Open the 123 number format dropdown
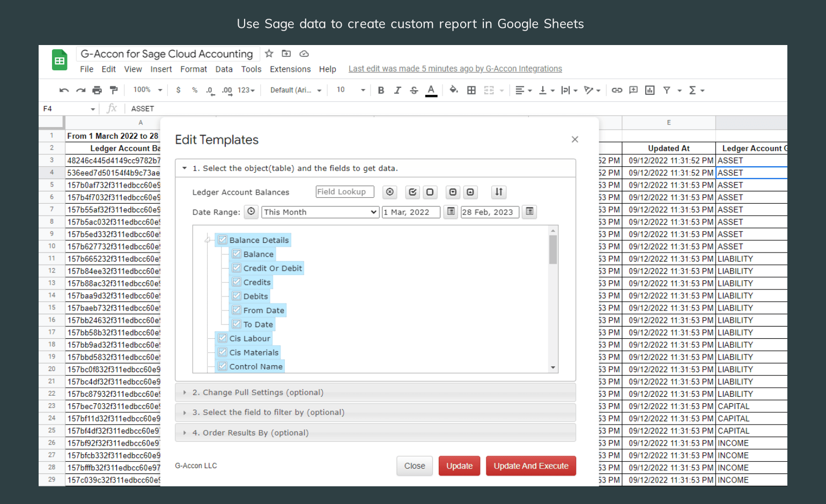 point(246,90)
